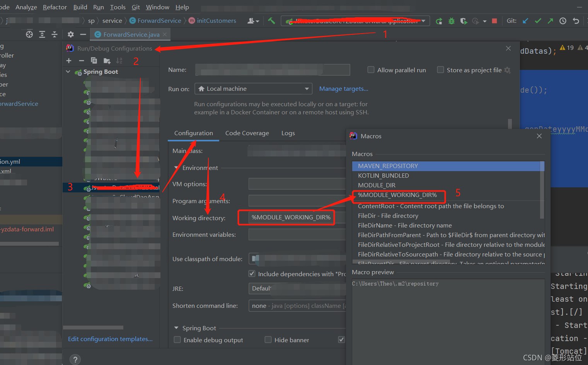Viewport: 588px width, 365px height.
Task: Open the Refactor menu
Action: (55, 7)
